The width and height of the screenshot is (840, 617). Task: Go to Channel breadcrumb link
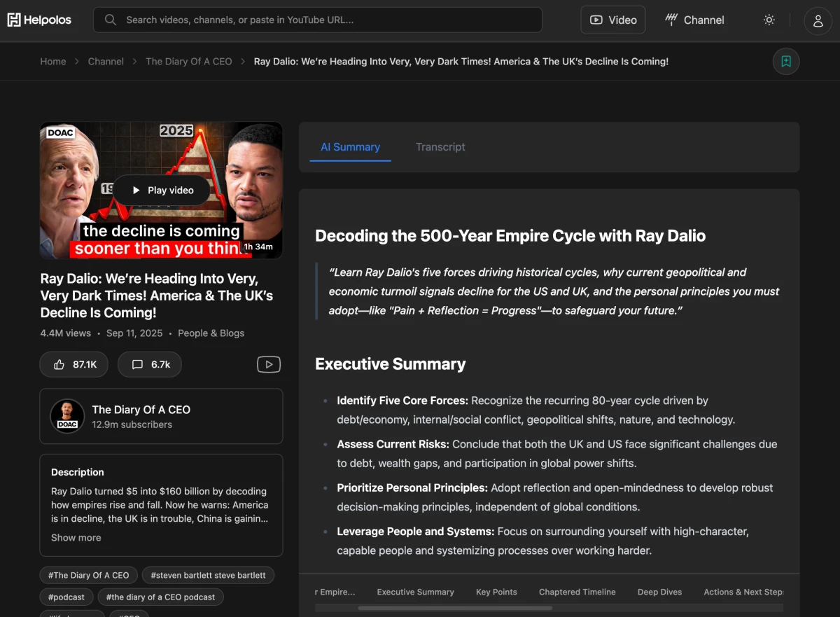pos(106,62)
